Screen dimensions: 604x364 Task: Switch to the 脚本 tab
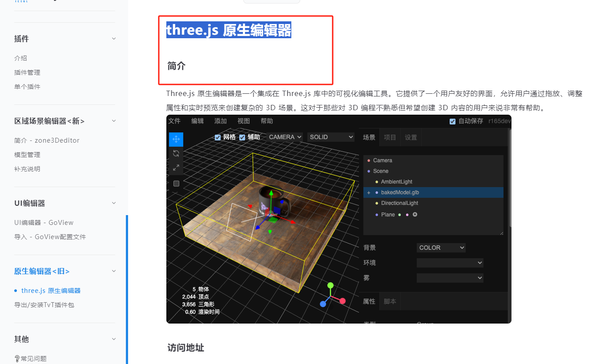click(x=390, y=301)
